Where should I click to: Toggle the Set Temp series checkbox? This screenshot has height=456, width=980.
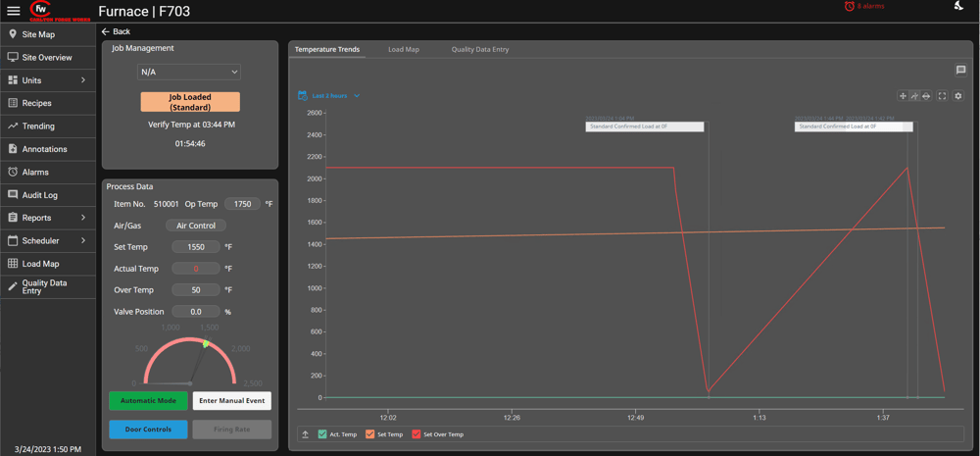(369, 434)
